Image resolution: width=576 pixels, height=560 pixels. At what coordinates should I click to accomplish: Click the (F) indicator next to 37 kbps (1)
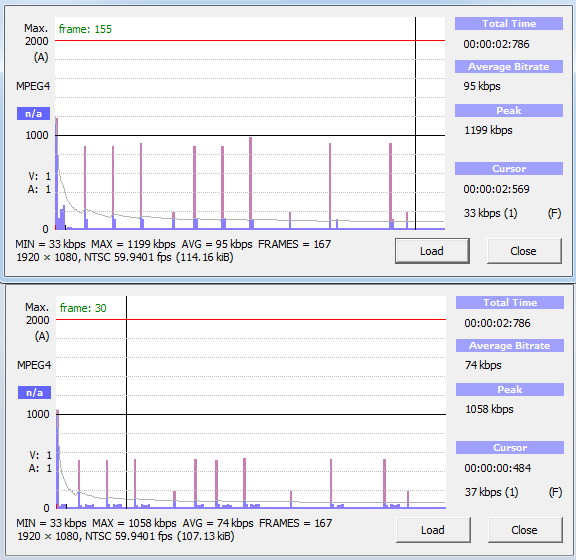(x=555, y=492)
